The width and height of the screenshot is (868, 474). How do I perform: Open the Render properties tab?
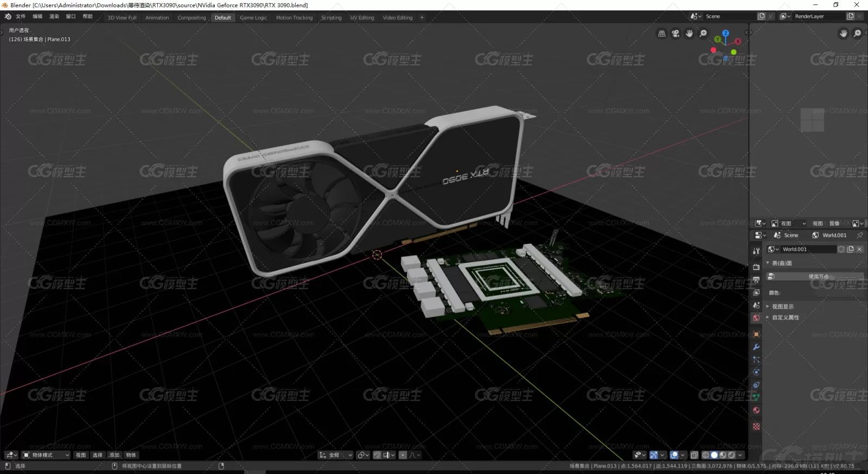756,267
